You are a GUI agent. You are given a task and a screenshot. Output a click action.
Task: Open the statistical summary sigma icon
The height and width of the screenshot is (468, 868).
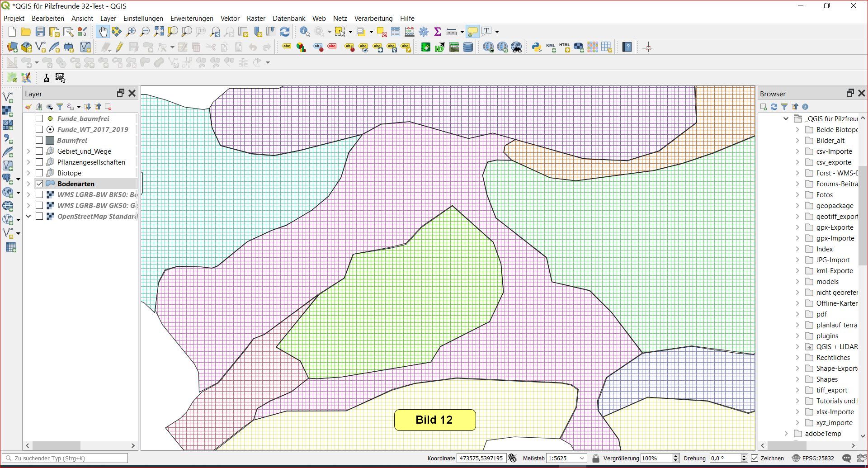point(437,32)
